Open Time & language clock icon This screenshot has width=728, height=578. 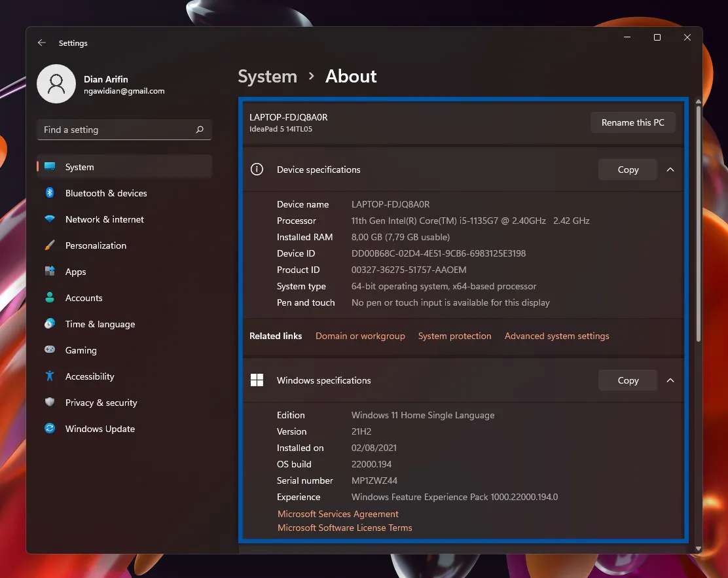(x=50, y=324)
